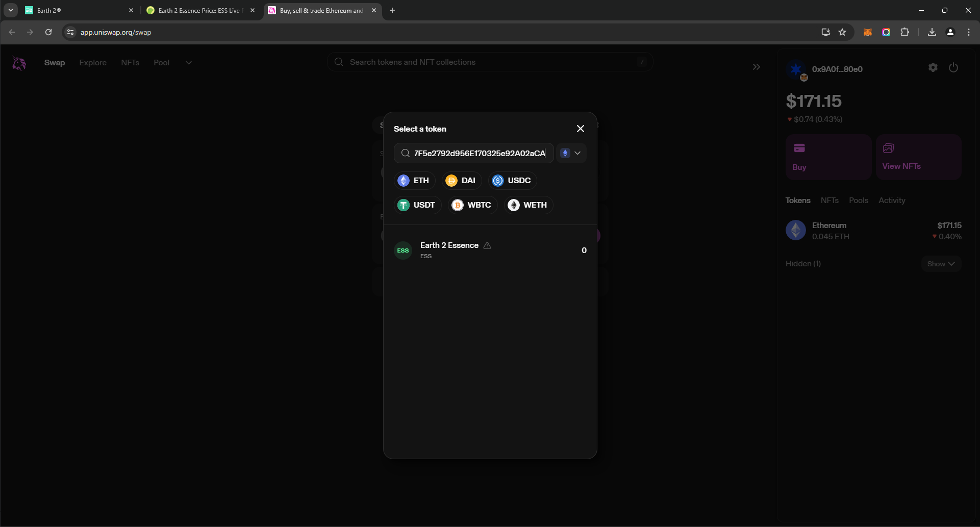980x527 pixels.
Task: Expand the more menu chevron next to Pool
Action: [189, 63]
